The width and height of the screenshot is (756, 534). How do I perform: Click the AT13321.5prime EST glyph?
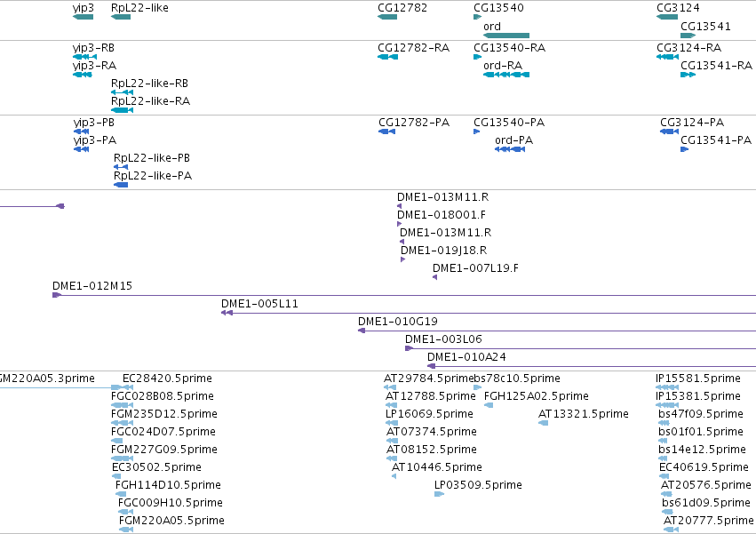543,423
